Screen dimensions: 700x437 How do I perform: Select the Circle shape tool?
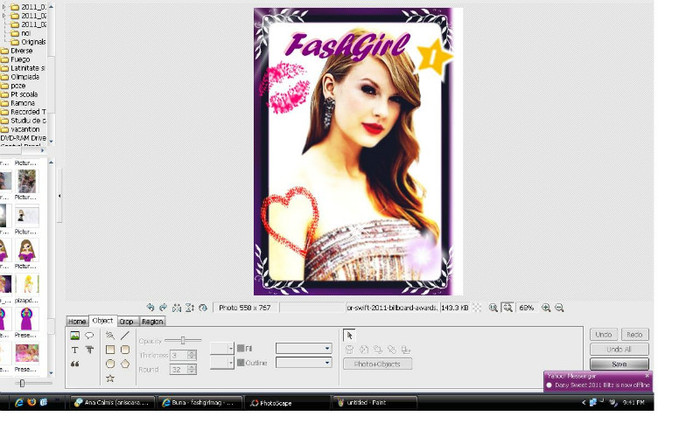tap(110, 364)
